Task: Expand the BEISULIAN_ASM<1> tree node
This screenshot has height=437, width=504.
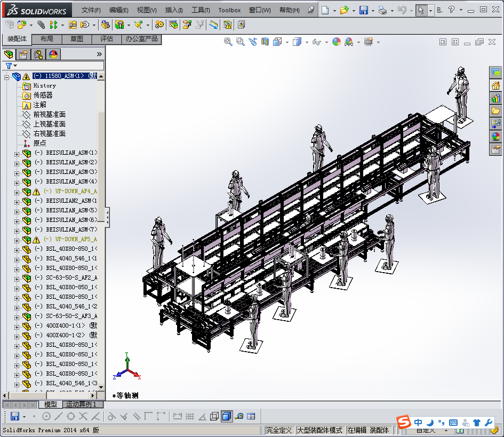Action: (17, 153)
